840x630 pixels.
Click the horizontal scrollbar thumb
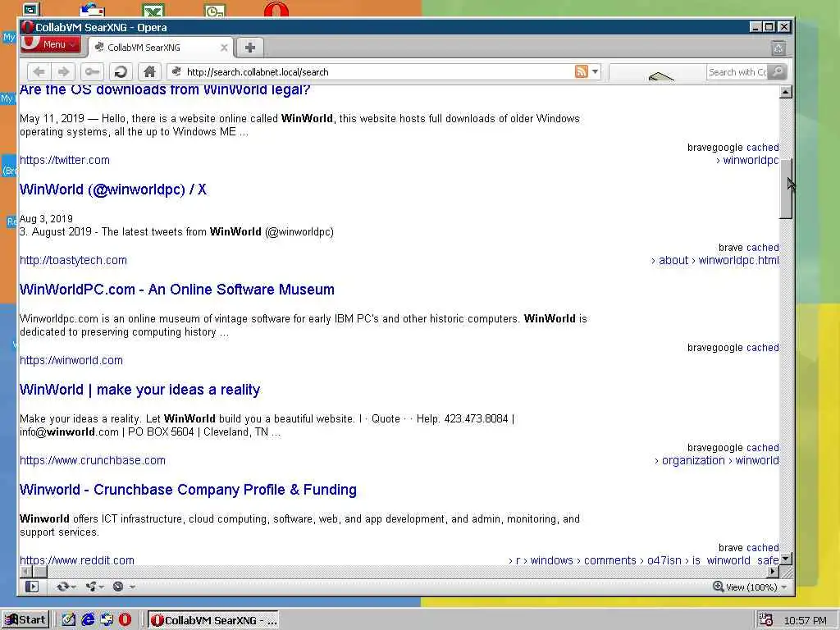[x=40, y=572]
